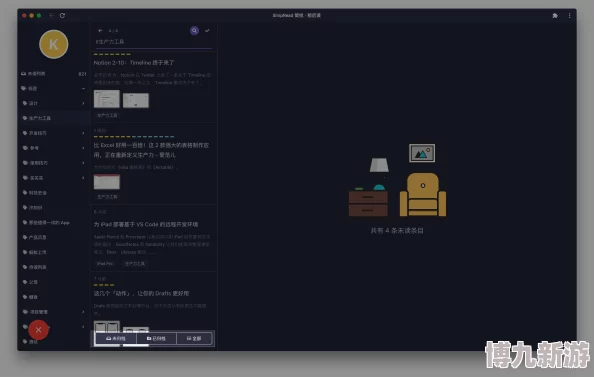This screenshot has height=377, width=594.
Task: Click the #生产力工具 search field
Action: point(153,42)
